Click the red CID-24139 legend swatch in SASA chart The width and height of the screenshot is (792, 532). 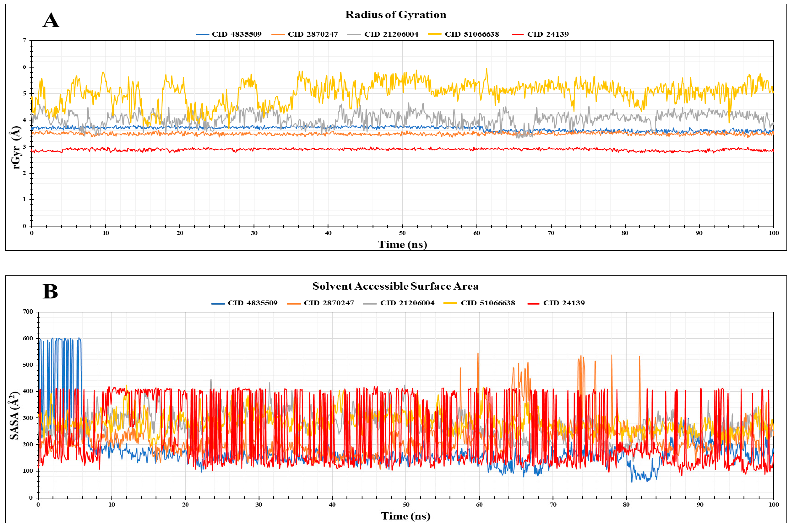click(533, 303)
